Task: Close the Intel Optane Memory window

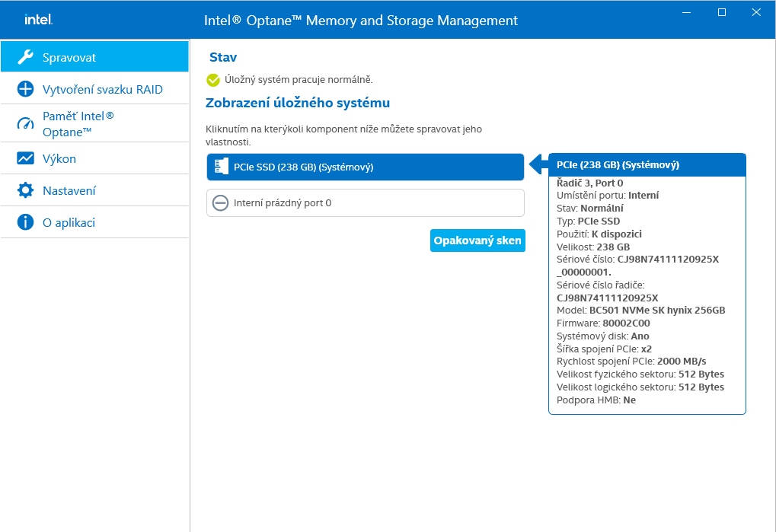Action: tap(756, 12)
